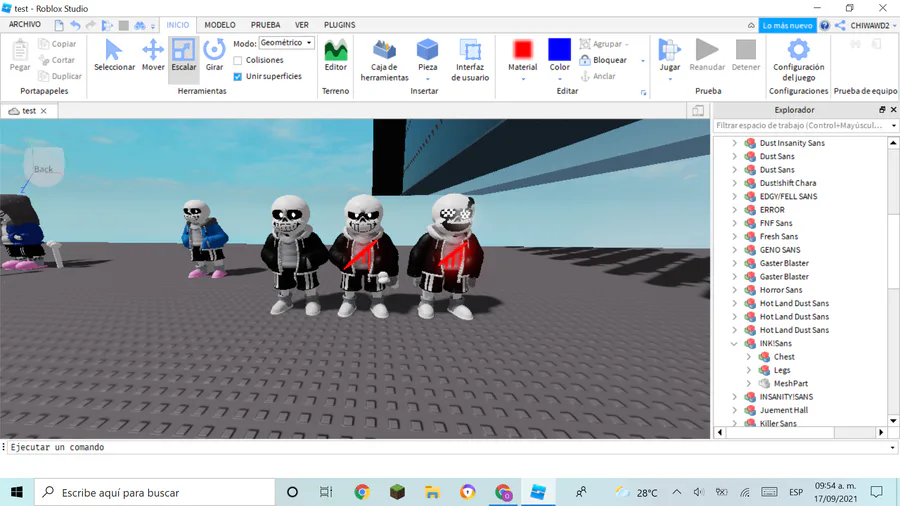Open the terrain Editor
The height and width of the screenshot is (506, 900).
(336, 55)
